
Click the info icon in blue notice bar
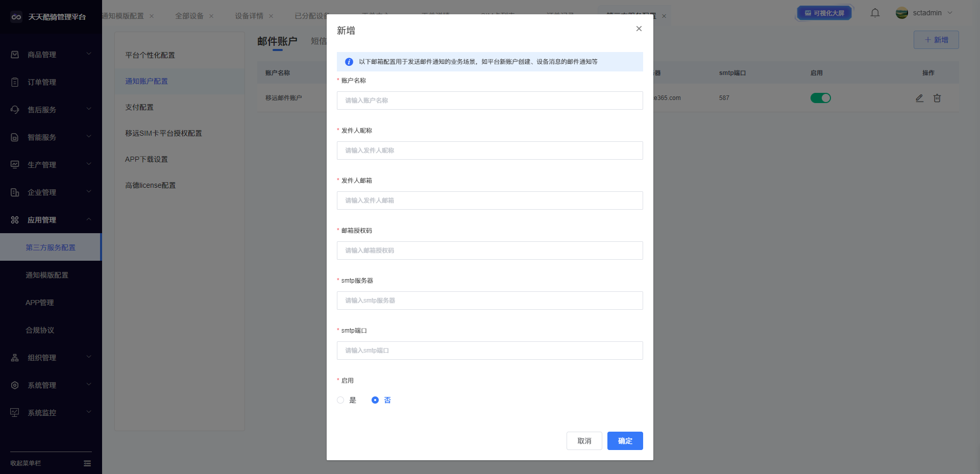pos(349,62)
